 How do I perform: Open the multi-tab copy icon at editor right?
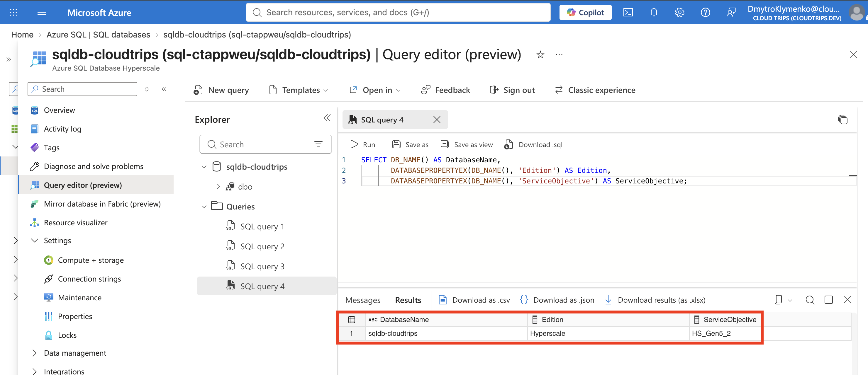tap(842, 120)
